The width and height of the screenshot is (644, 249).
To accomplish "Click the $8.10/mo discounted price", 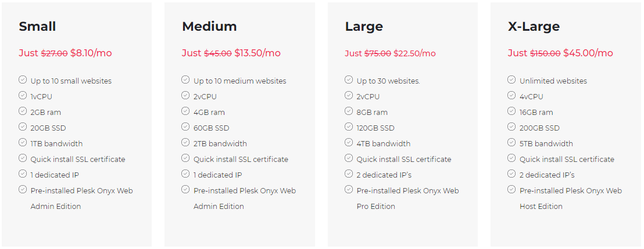I will (91, 53).
